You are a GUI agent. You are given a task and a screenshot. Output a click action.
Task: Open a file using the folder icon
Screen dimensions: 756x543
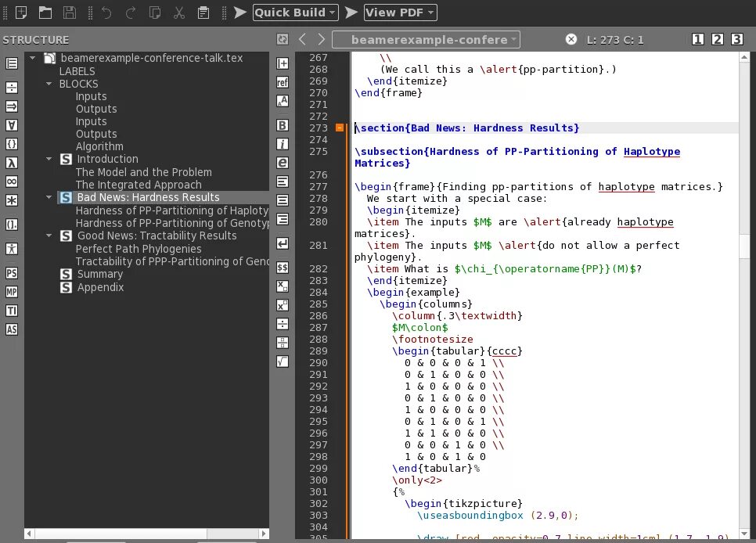pos(45,13)
